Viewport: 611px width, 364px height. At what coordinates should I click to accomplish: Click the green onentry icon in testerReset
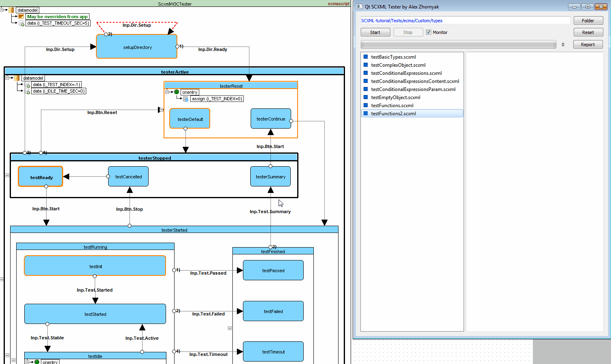(x=177, y=92)
